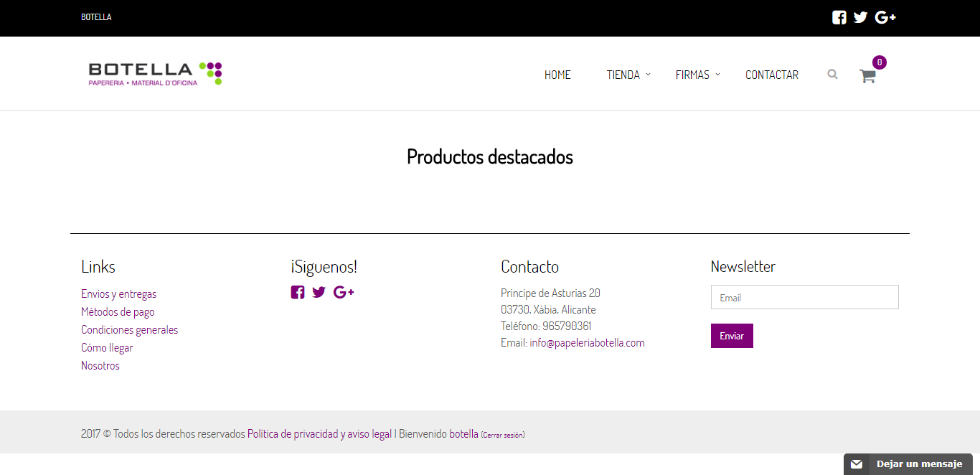The height and width of the screenshot is (475, 980).
Task: Open Facebook icon in top black bar
Action: 839,18
